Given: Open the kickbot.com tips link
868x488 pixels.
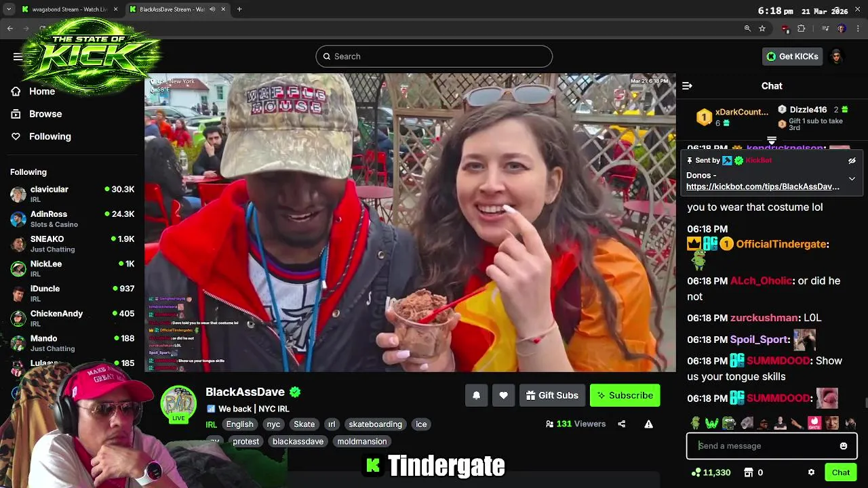Looking at the screenshot, I should click(762, 186).
